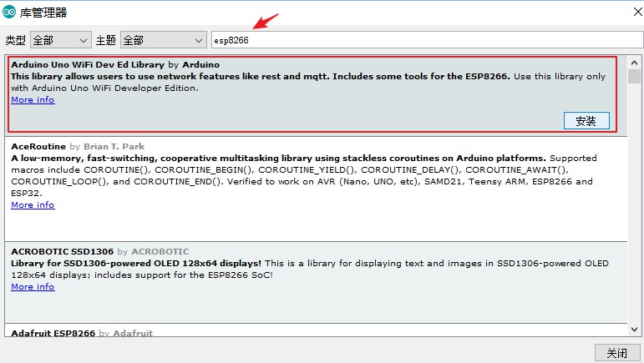Select the ACROBOTIC SSD1306 library title
Viewport: 644px width, 363px height.
(x=63, y=251)
